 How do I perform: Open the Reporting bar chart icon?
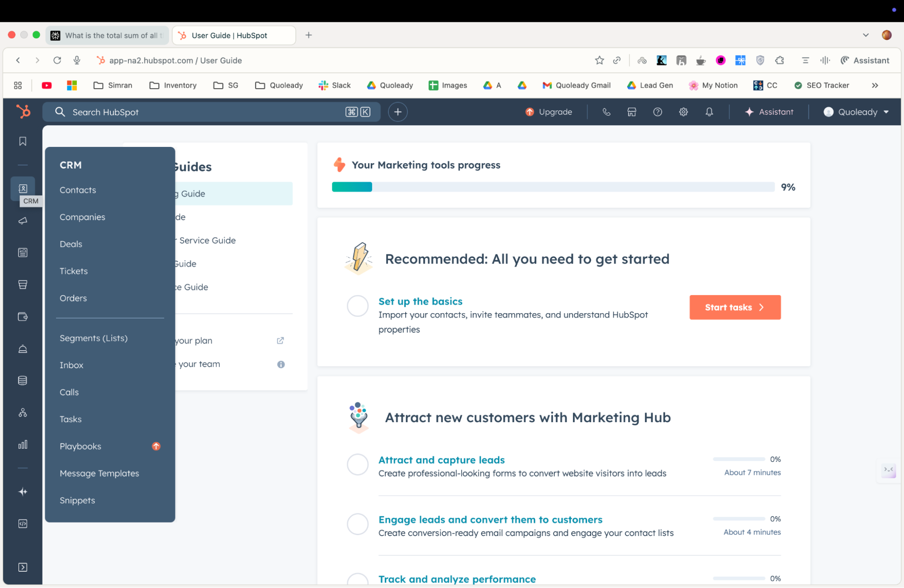[x=23, y=444]
